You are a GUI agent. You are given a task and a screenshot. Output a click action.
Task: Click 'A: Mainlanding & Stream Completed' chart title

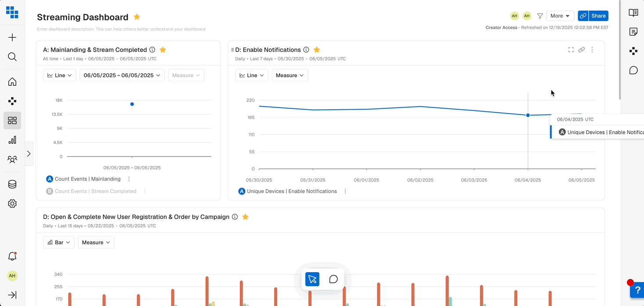tap(95, 50)
